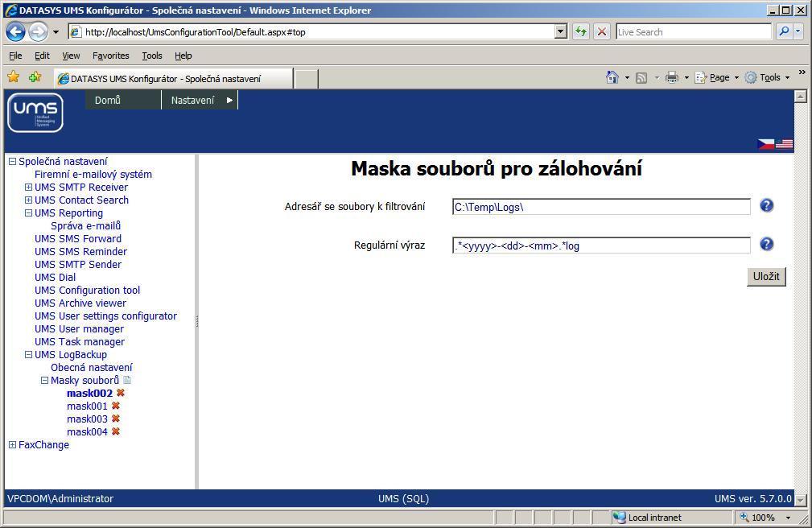Image resolution: width=812 pixels, height=528 pixels.
Task: Collapse the UMS Reporting node
Action: pyautogui.click(x=28, y=213)
